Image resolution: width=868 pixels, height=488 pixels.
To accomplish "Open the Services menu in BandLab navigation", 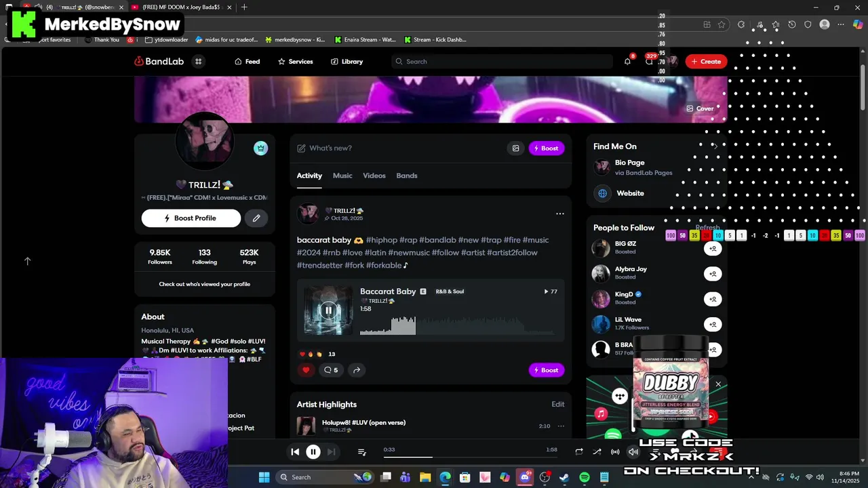I will click(295, 62).
